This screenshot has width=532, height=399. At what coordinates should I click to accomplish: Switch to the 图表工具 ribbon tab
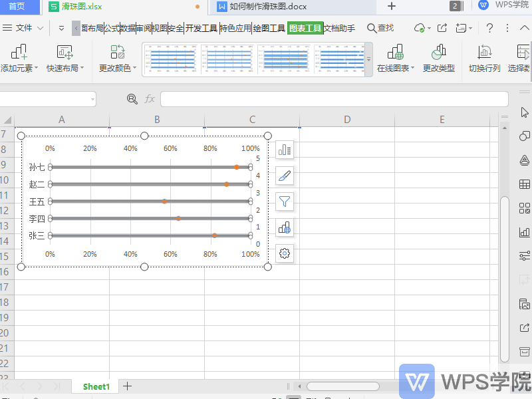[305, 28]
